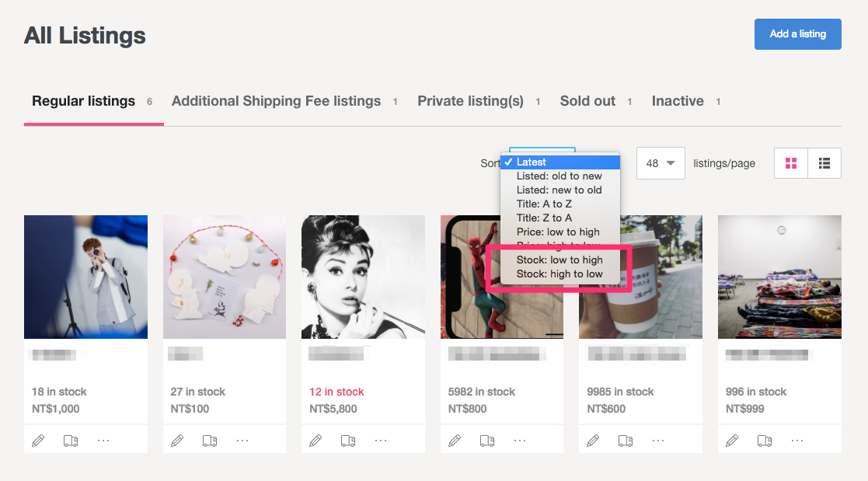This screenshot has width=868, height=481.
Task: Switch to grid view layout
Action: point(791,163)
